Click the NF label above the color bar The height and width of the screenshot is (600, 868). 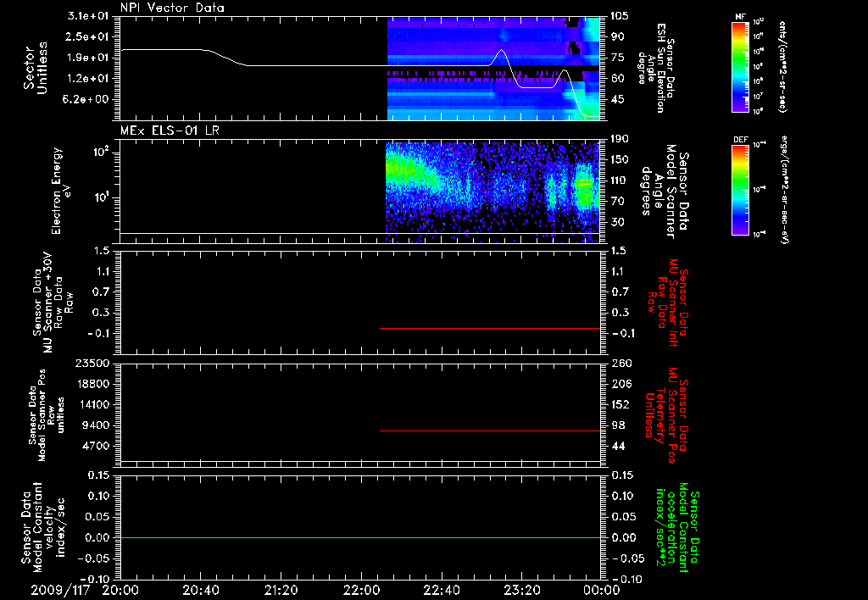tap(740, 17)
